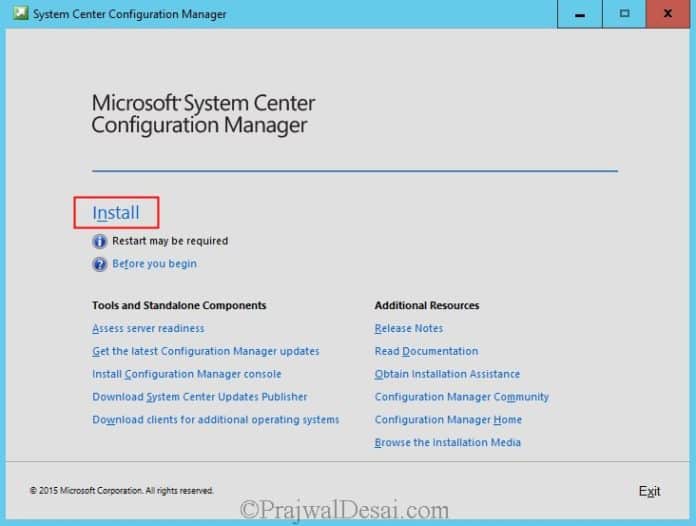Open Obtain Installation Assistance link

pos(447,374)
